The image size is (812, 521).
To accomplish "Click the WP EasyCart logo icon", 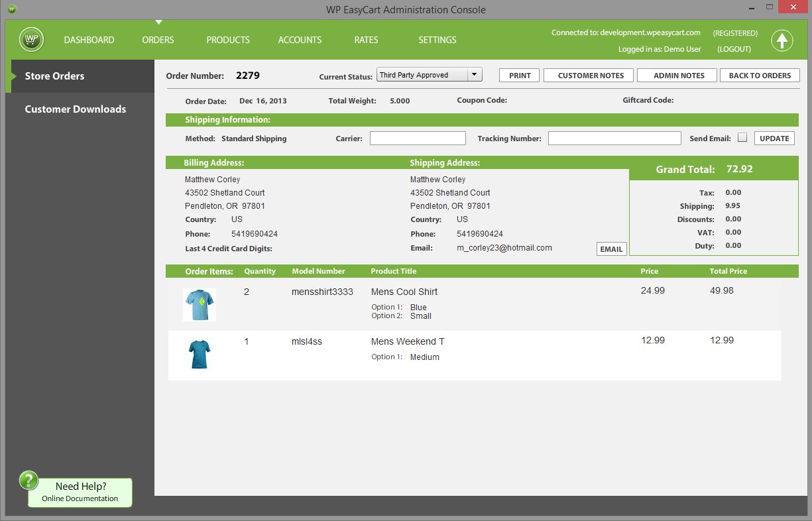I will tap(31, 40).
